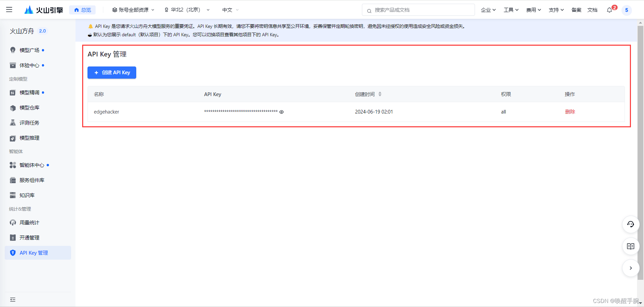Expand the 工具 menu
644x307 pixels.
click(x=511, y=10)
